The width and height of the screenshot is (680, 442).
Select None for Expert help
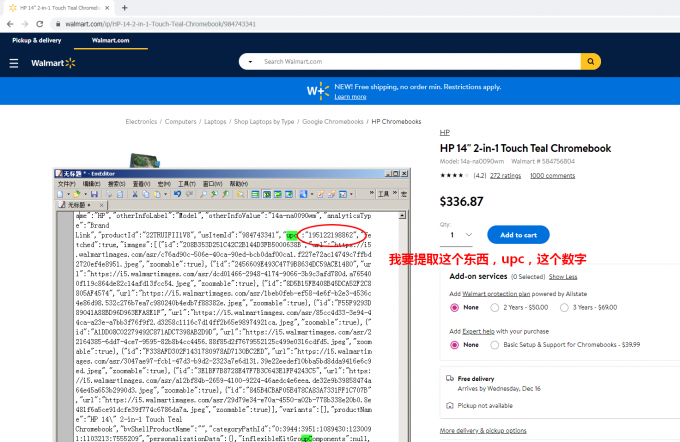[x=454, y=345]
